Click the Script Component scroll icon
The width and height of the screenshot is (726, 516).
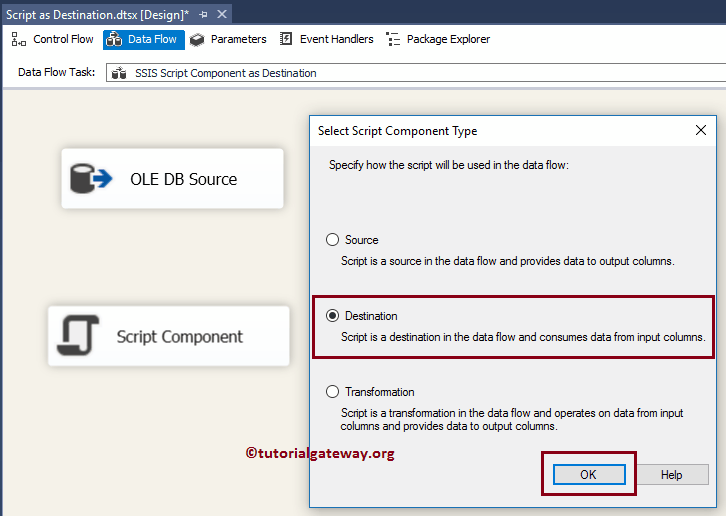[x=78, y=335]
